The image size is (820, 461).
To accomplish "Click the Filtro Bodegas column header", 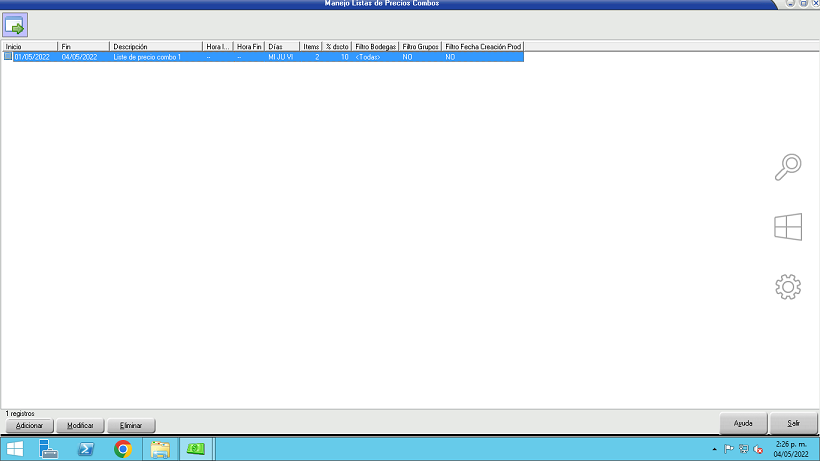I will 375,46.
